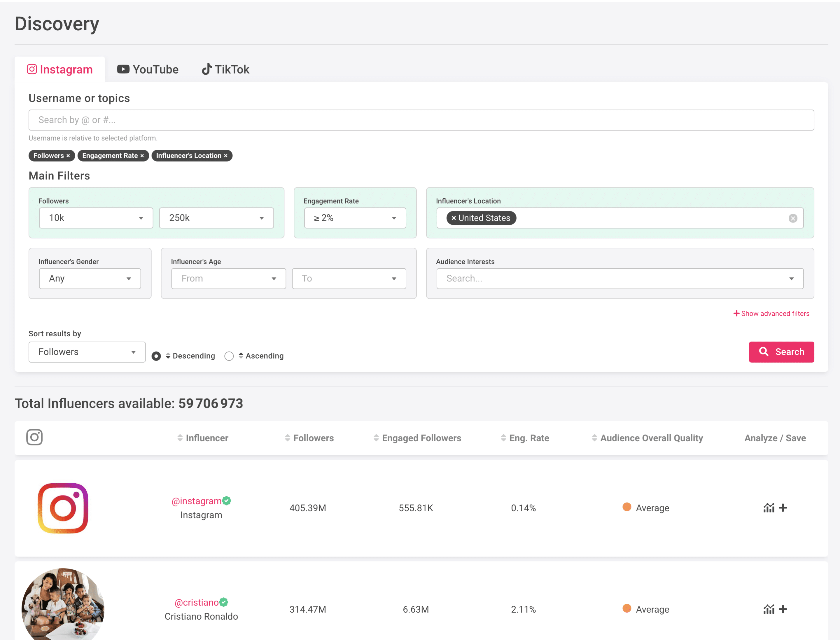
Task: Open the @cristiano username link
Action: click(197, 602)
